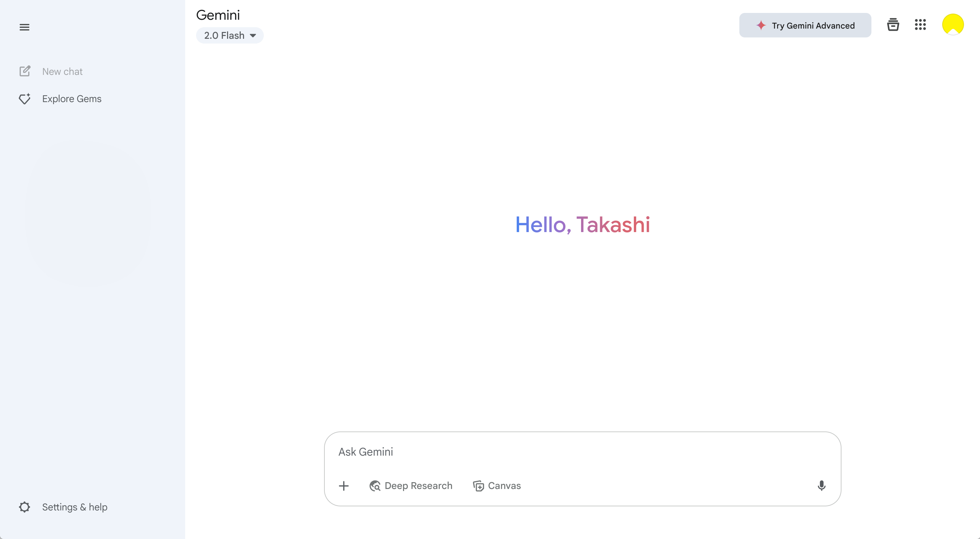Click the Settings & help gear icon

25,507
